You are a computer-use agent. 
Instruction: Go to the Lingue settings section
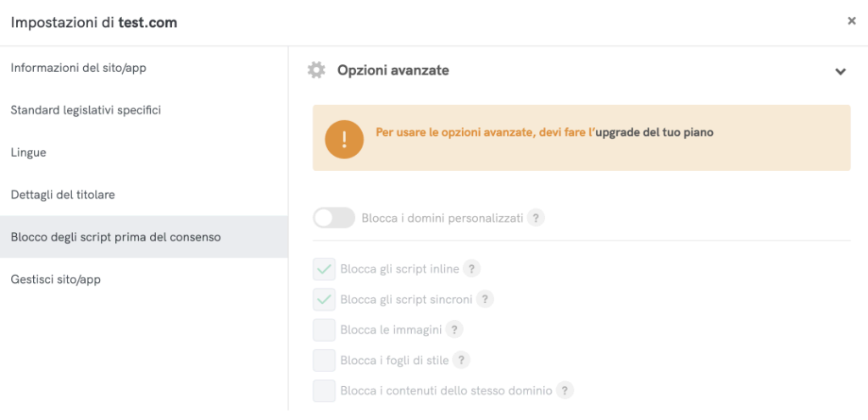point(28,152)
